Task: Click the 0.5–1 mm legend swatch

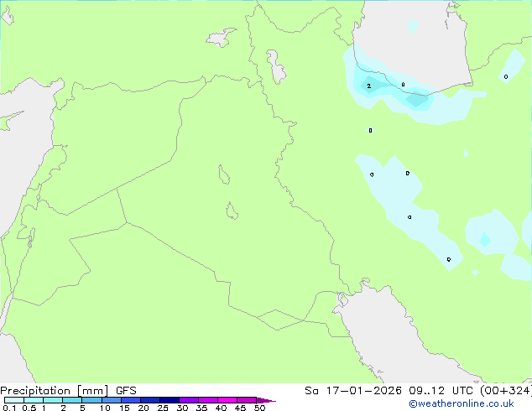Action: [x=34, y=400]
